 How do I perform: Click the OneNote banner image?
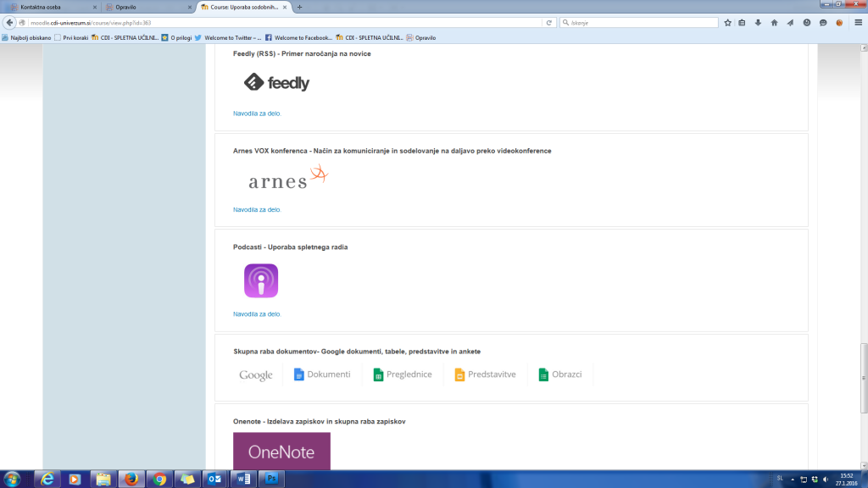pos(281,451)
